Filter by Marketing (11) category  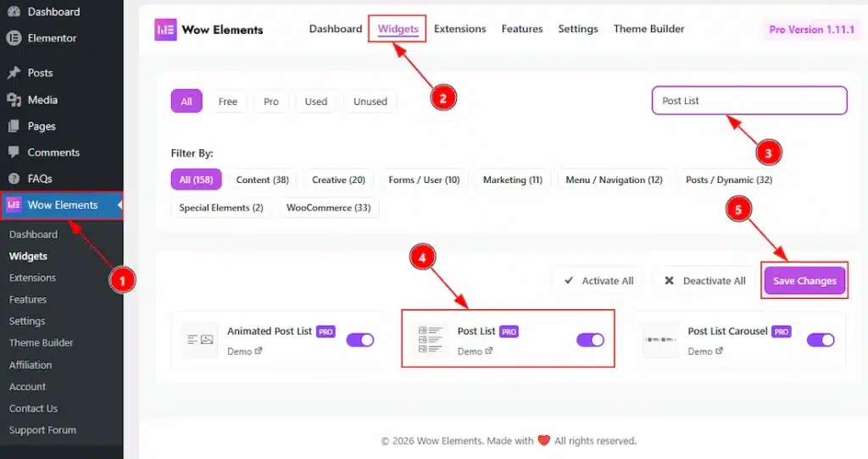point(513,180)
